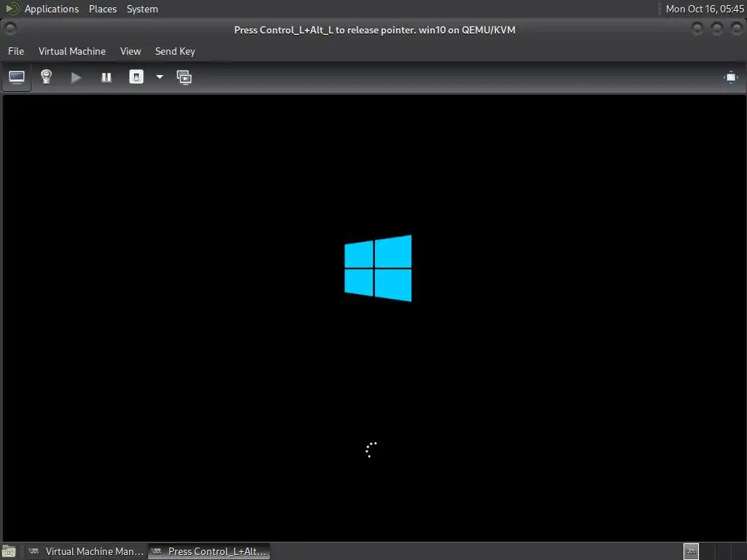Click the show desktop icon in bottom panel
This screenshot has width=747, height=560.
[x=9, y=551]
